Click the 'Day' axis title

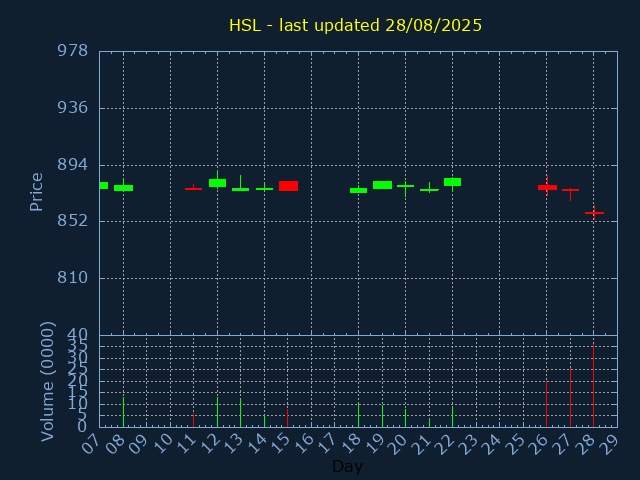[x=347, y=466]
